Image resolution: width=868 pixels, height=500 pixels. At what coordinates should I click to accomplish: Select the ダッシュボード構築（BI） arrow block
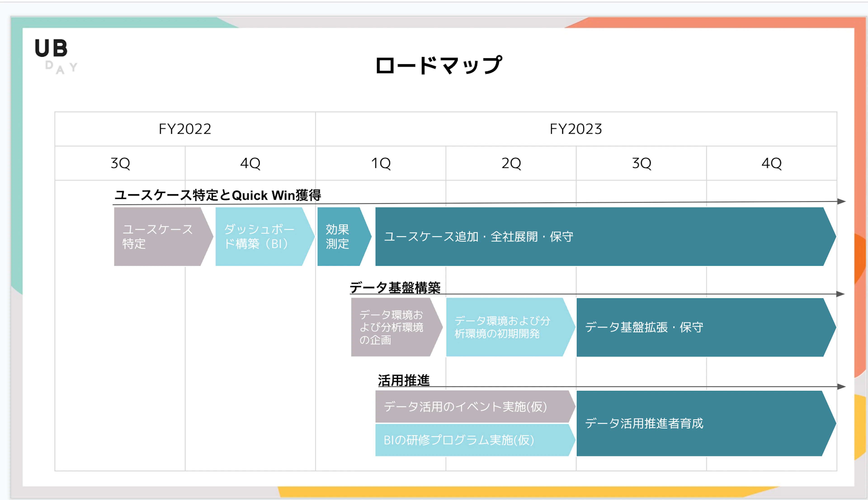point(265,236)
